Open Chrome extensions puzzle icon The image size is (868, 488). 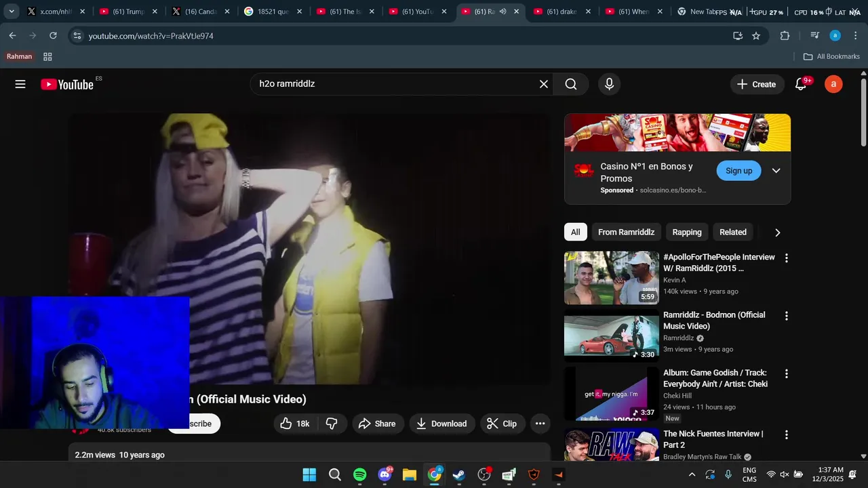785,36
